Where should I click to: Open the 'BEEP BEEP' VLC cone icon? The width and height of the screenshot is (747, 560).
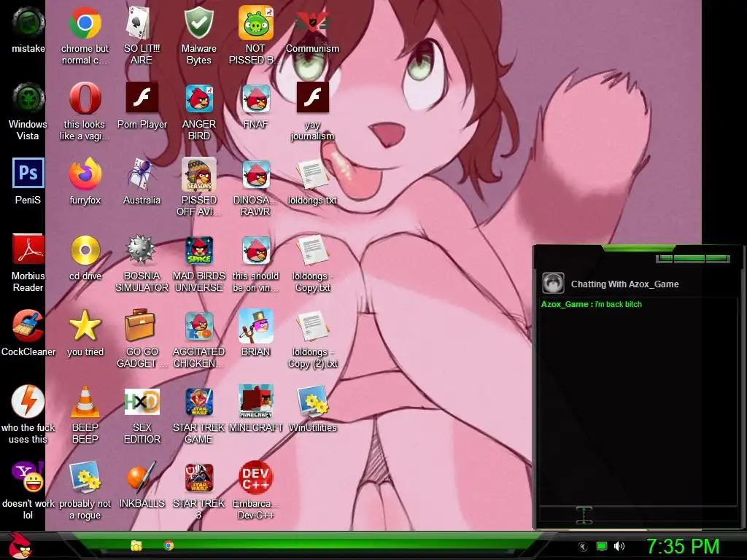click(85, 401)
